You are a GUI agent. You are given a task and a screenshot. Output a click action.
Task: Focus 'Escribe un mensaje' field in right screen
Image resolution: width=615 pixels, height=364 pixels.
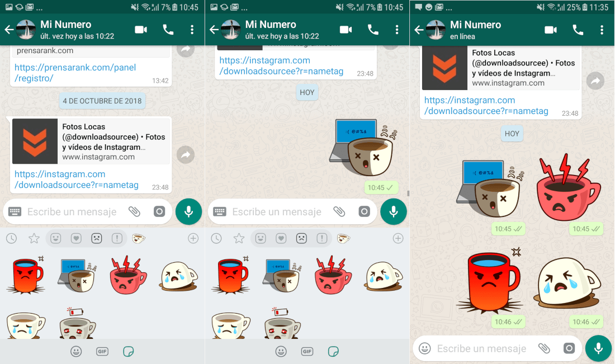(481, 348)
